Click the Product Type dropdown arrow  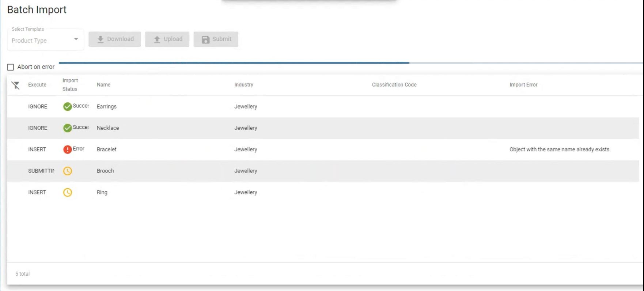[x=76, y=39]
